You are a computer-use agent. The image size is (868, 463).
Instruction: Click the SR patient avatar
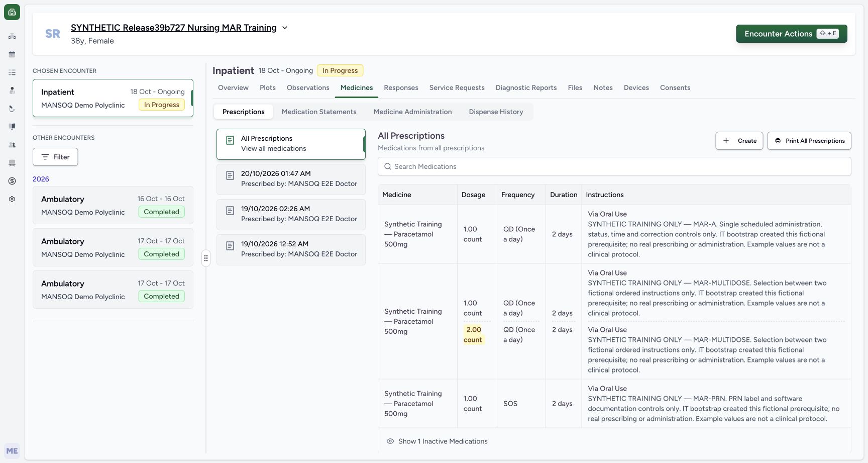pos(53,34)
